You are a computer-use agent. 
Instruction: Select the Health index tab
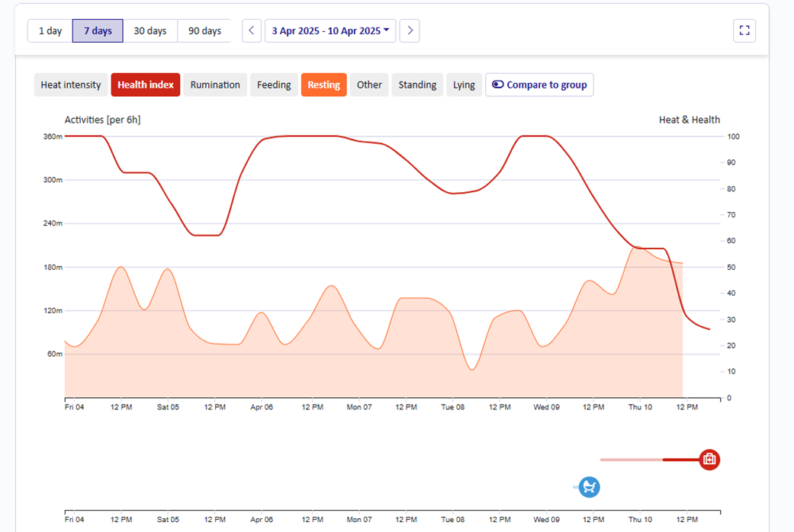click(x=145, y=85)
